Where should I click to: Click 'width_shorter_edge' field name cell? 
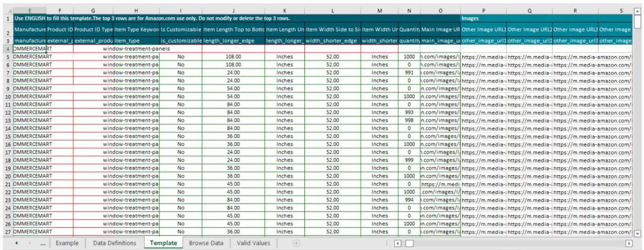point(332,41)
